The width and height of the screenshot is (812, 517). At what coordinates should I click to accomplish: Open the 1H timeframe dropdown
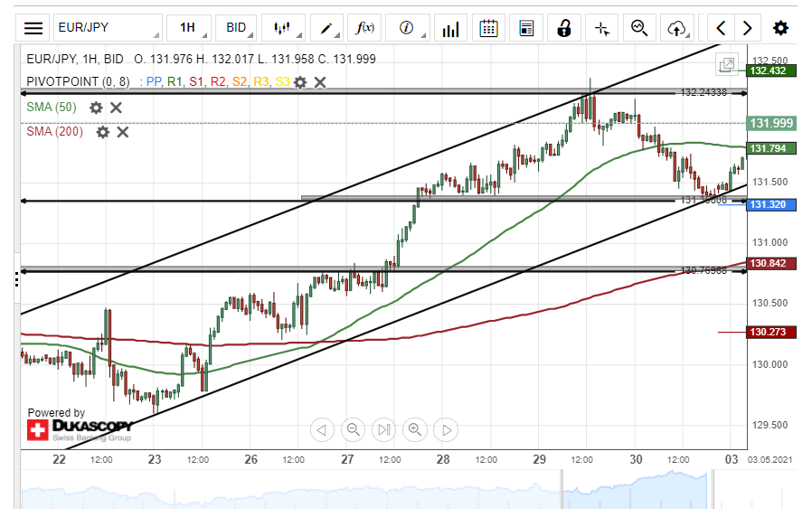(x=191, y=28)
